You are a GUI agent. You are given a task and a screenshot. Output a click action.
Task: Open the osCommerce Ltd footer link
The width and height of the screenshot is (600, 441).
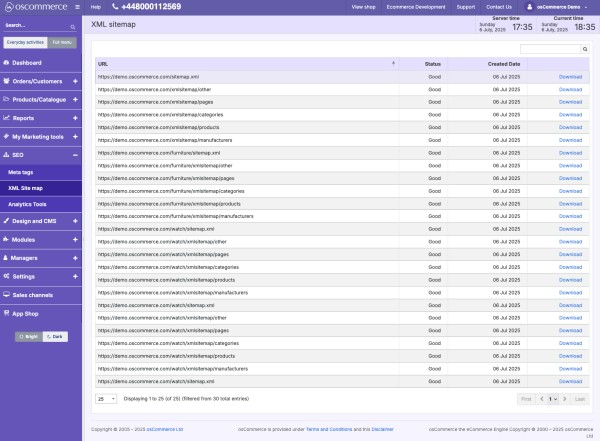pos(165,429)
